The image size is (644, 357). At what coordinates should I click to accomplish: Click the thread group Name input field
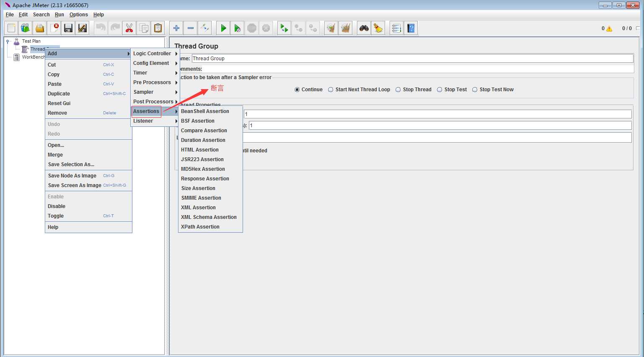412,59
